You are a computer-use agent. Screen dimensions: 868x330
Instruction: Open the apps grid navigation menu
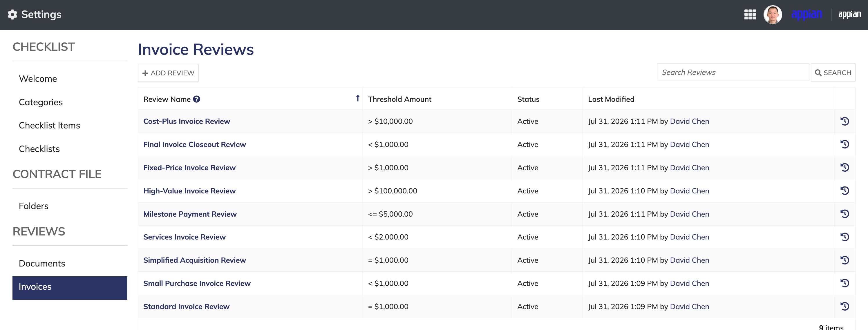point(750,14)
